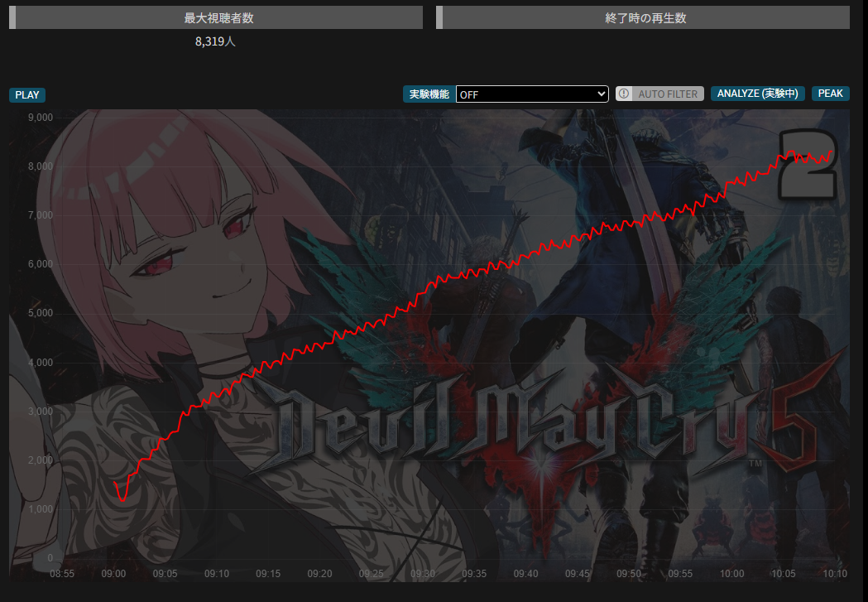Open the 実験機能 OFF dropdown
Image resolution: width=868 pixels, height=602 pixels.
pyautogui.click(x=532, y=94)
